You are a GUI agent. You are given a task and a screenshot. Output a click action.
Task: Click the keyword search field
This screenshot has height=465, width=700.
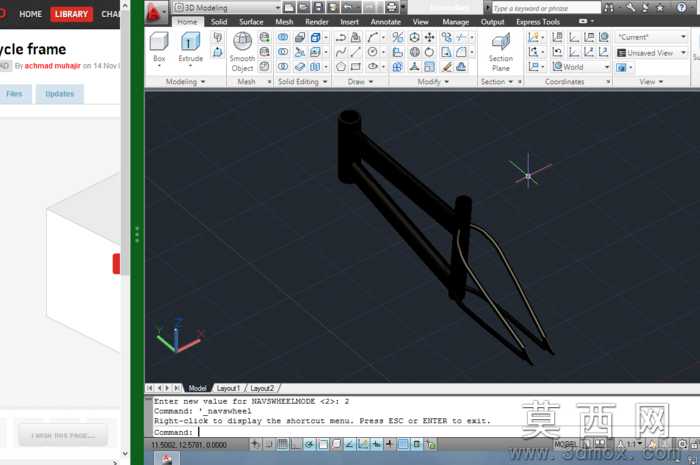pos(546,8)
